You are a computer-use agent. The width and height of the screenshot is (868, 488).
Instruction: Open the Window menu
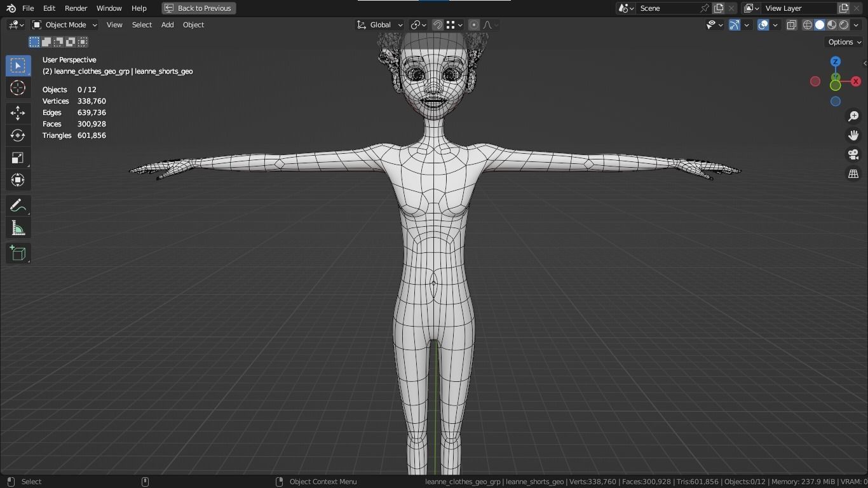(x=109, y=8)
